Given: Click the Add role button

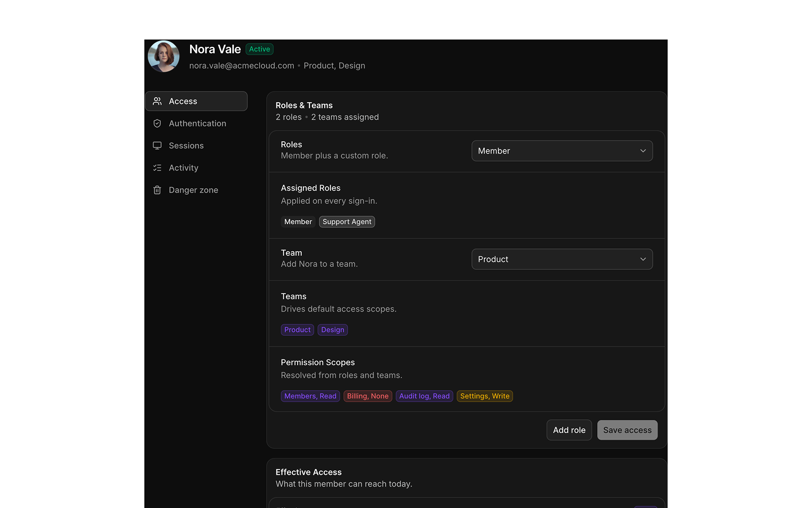Looking at the screenshot, I should [x=569, y=430].
